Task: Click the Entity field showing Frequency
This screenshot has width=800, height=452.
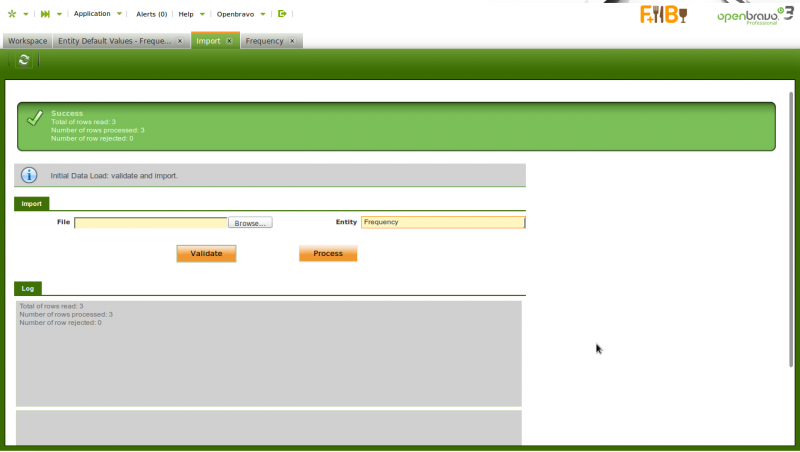Action: [442, 222]
